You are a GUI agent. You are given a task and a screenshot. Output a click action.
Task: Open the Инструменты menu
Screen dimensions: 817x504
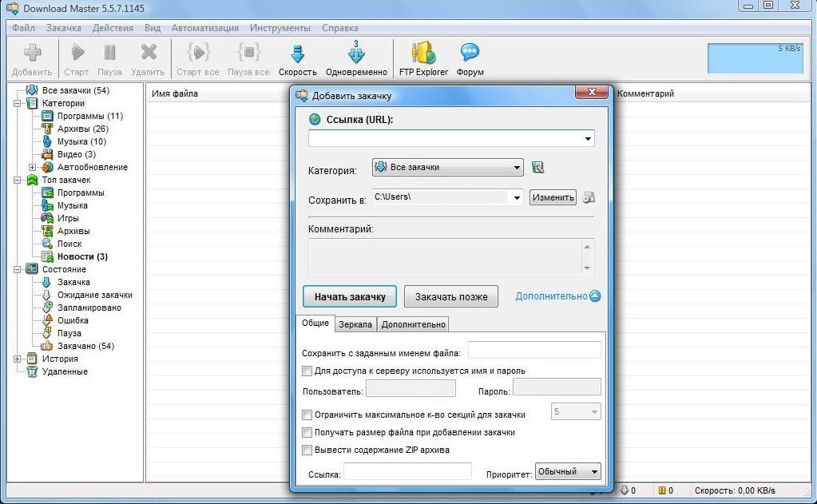click(280, 28)
